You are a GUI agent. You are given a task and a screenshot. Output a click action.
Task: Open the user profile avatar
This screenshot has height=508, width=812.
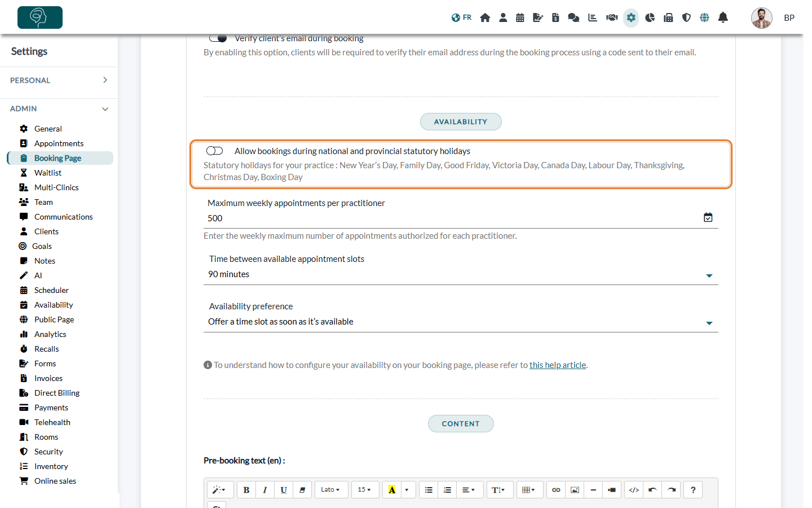(761, 18)
